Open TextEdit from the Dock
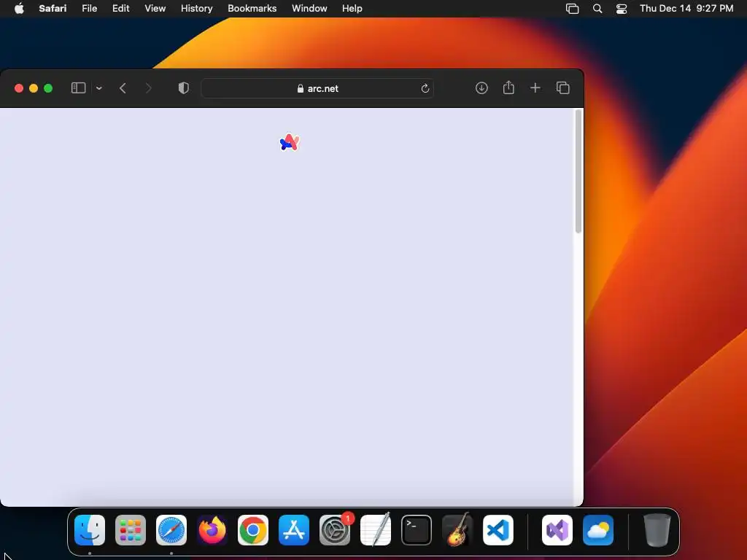The width and height of the screenshot is (747, 560). (x=376, y=529)
